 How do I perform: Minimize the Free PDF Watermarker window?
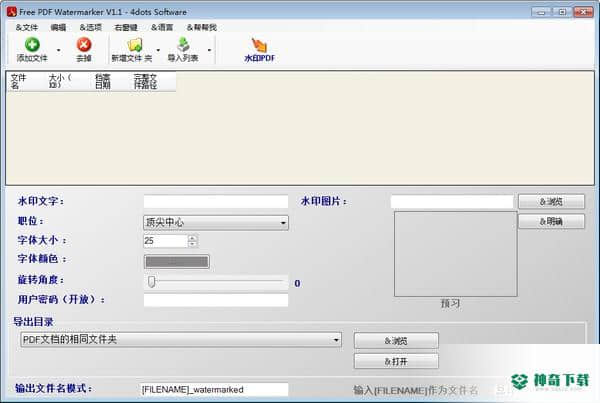541,12
